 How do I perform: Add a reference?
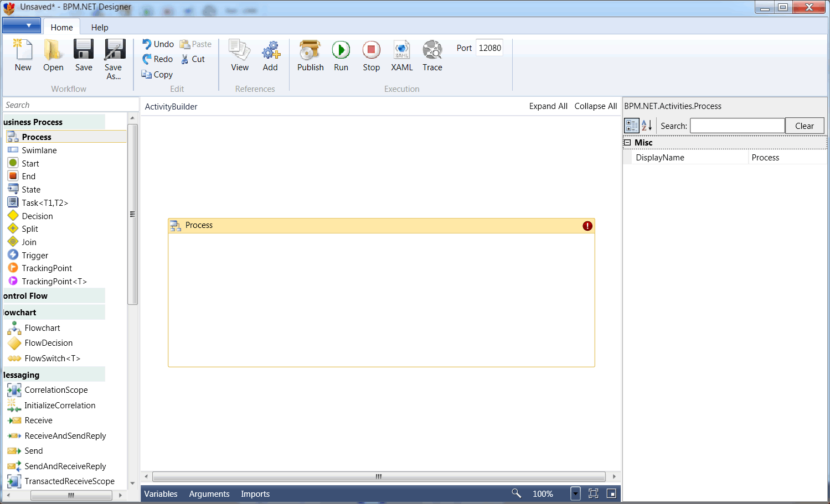tap(270, 55)
